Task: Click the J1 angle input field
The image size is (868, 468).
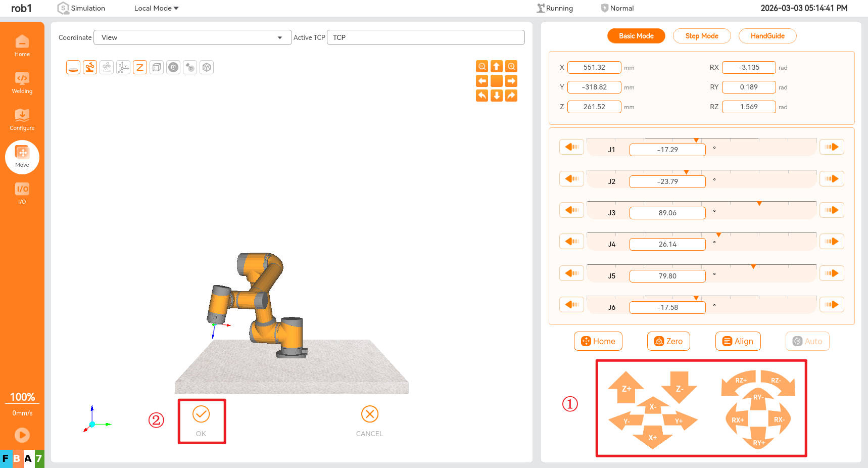Action: 667,150
